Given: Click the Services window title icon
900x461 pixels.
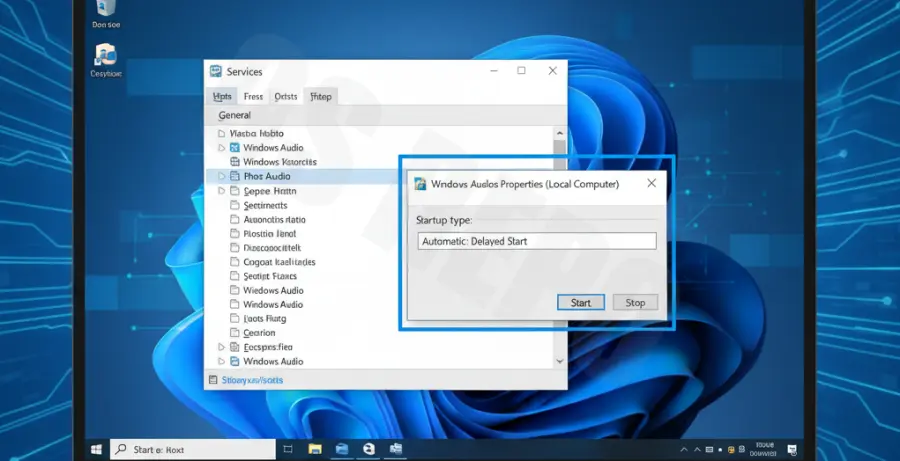Looking at the screenshot, I should (x=216, y=71).
